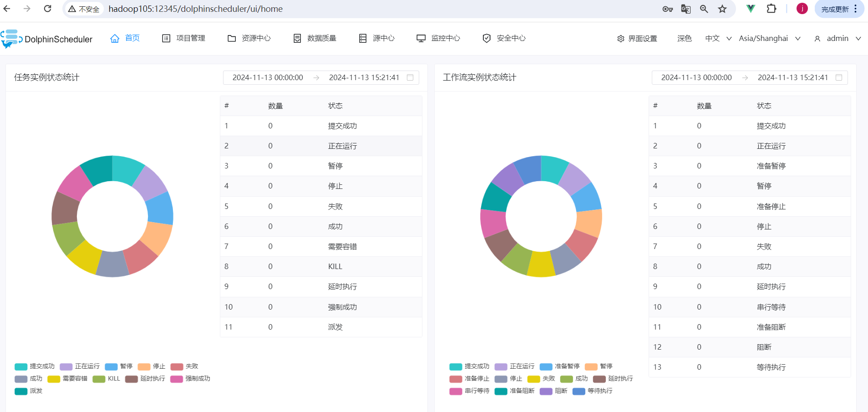
Task: Bookmark page with the star icon
Action: pos(722,9)
